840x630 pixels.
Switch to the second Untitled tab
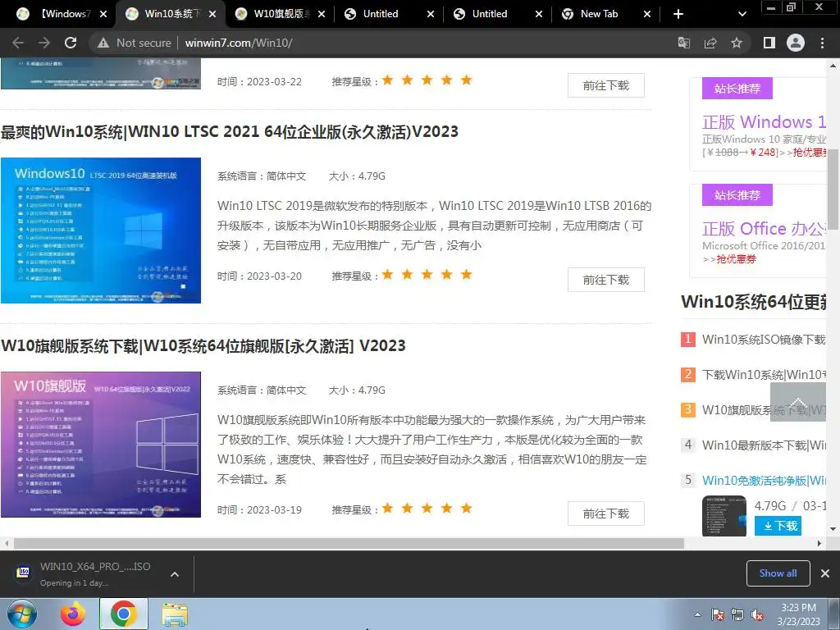[x=496, y=14]
